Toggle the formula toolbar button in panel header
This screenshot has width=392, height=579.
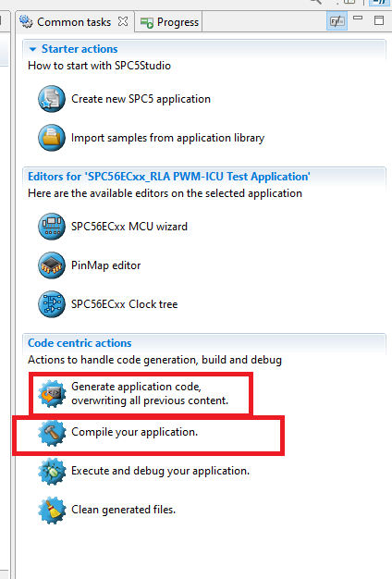tap(337, 21)
